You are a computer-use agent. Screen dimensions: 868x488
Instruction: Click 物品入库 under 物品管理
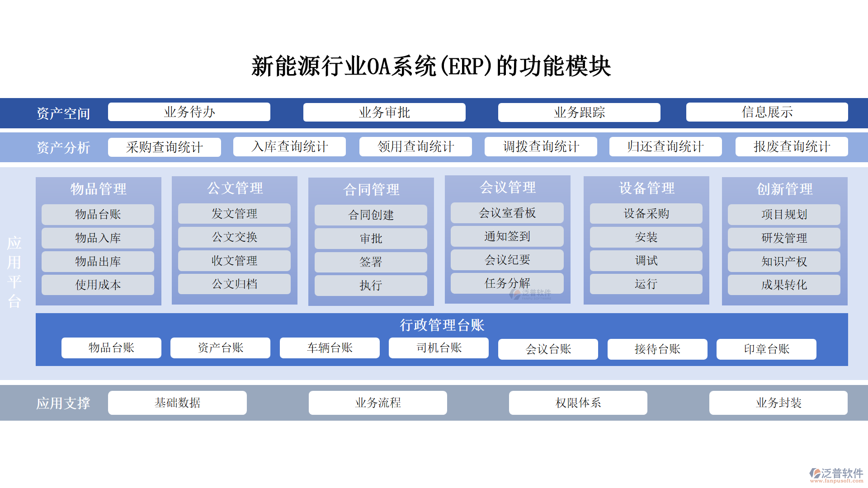coord(98,238)
